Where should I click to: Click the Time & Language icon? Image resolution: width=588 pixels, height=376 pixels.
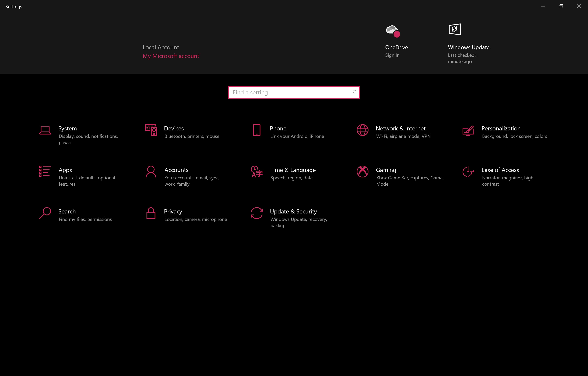pos(257,172)
